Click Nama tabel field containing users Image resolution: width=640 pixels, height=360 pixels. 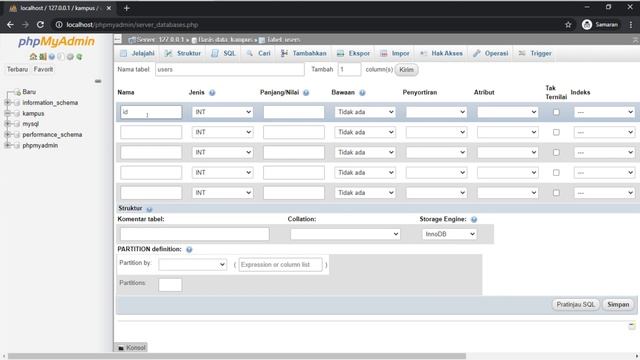coord(230,70)
